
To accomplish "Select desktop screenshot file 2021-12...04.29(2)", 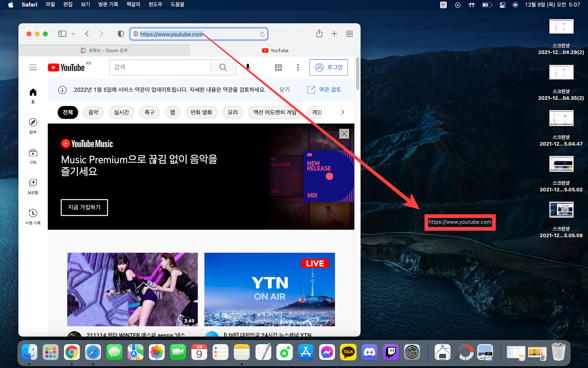I will [561, 36].
